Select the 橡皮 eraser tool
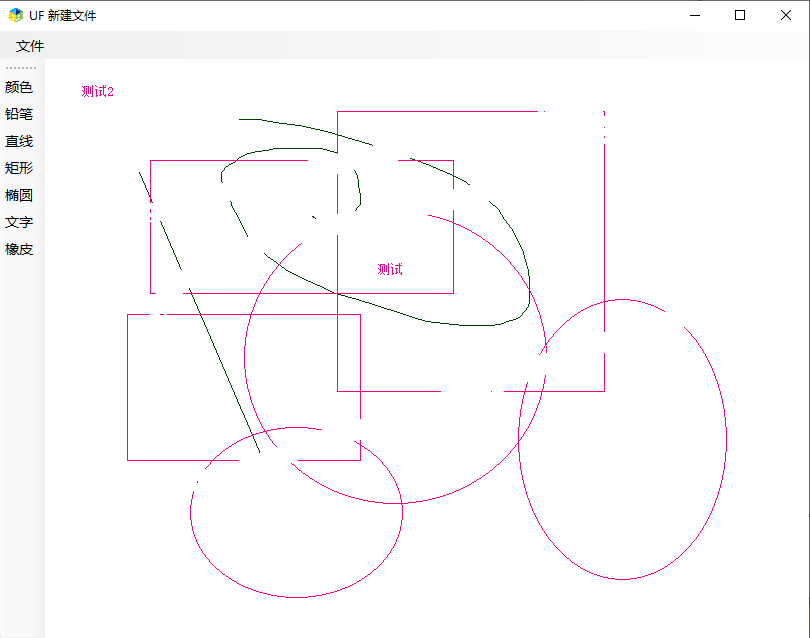The width and height of the screenshot is (810, 638). pyautogui.click(x=19, y=249)
